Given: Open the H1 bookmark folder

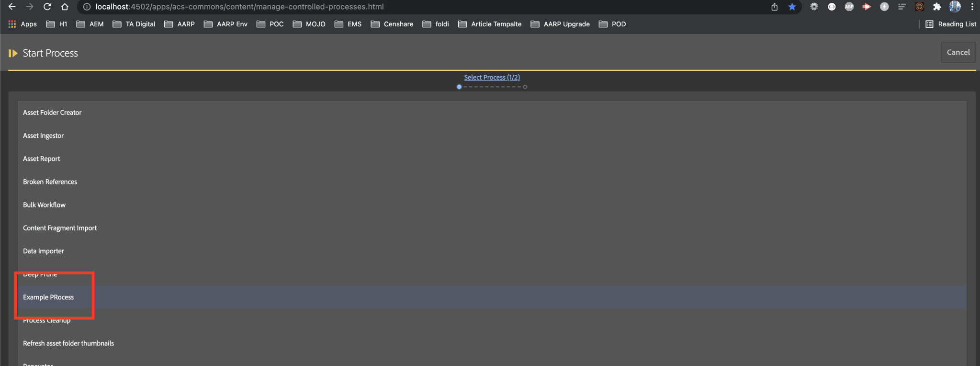Looking at the screenshot, I should point(56,24).
